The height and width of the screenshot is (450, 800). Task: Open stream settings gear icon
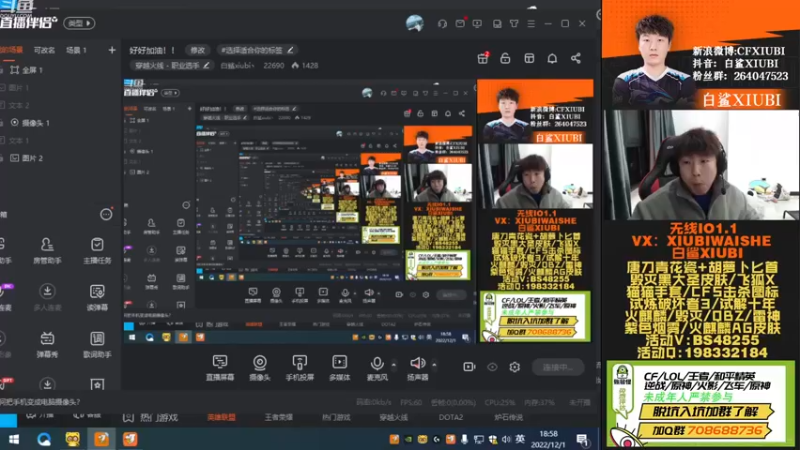tap(514, 367)
